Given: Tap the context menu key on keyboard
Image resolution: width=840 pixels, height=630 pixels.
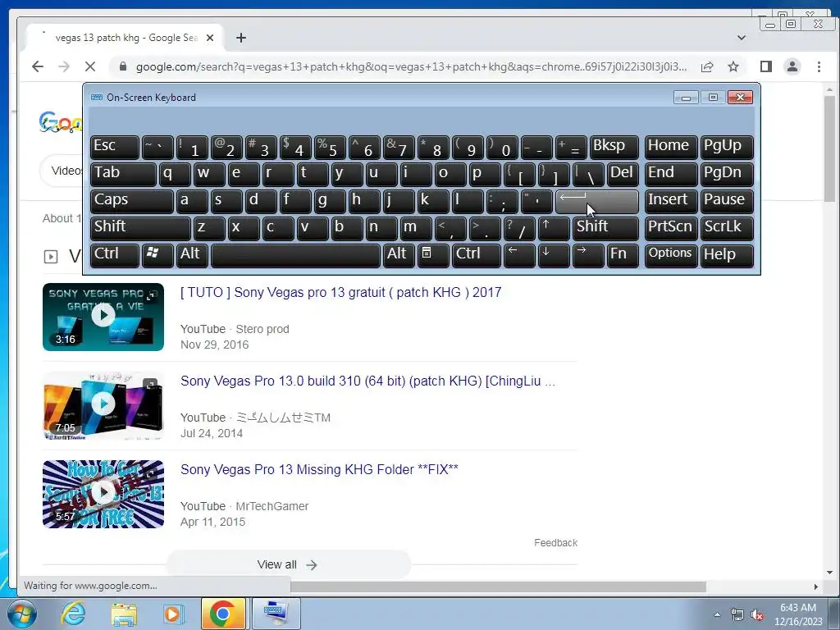Looking at the screenshot, I should (433, 255).
